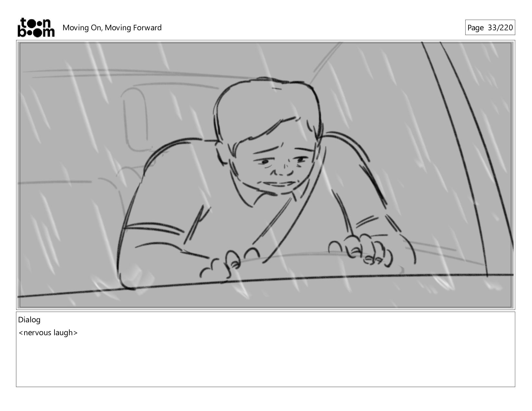Select the 'Moving On, Moving Forward' title
Viewport: 532px width, 411px height.
click(x=112, y=28)
